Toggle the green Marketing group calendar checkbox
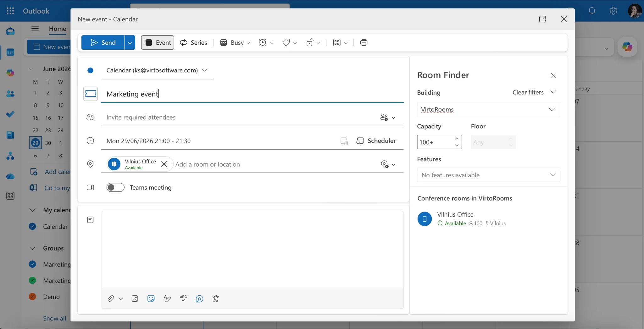This screenshot has width=644, height=329. coord(32,280)
